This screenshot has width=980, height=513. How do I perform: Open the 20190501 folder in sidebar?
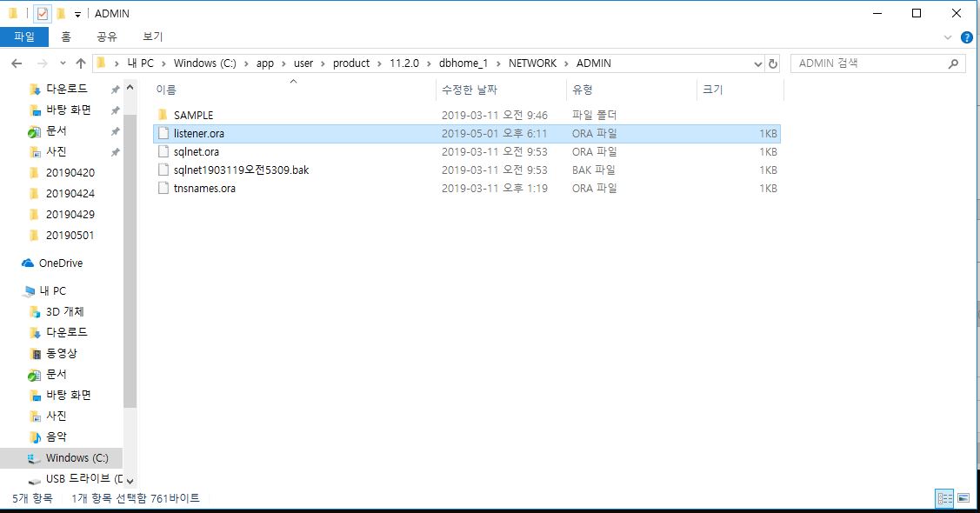coord(70,236)
